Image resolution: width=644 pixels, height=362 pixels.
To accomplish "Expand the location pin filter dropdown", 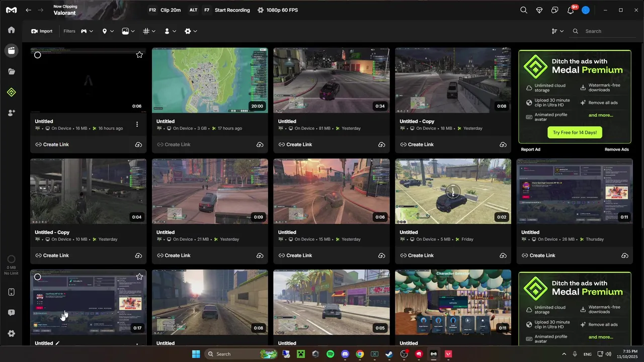I will tap(108, 31).
